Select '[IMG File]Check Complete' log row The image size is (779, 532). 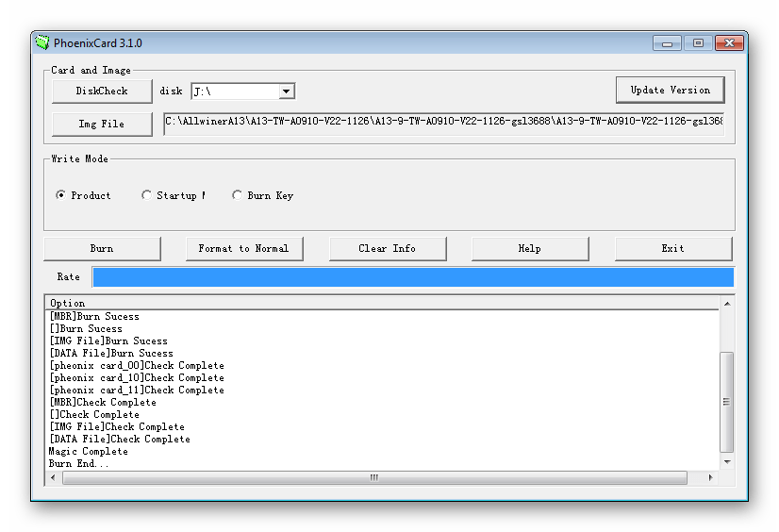pyautogui.click(x=383, y=426)
